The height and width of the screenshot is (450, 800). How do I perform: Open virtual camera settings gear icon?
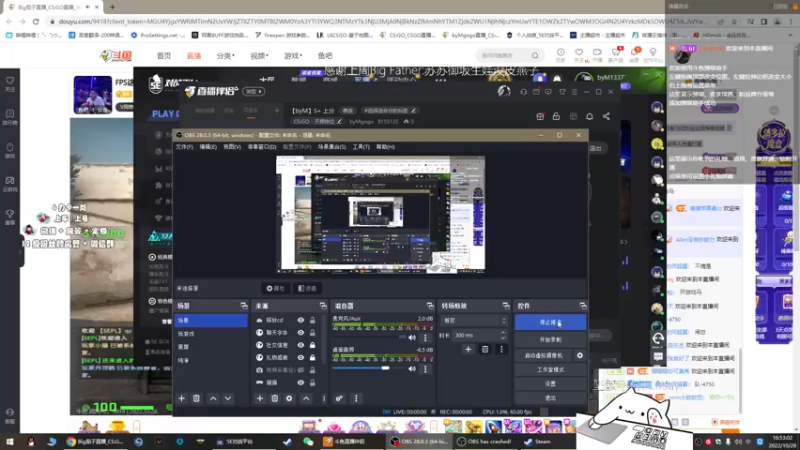coord(580,355)
